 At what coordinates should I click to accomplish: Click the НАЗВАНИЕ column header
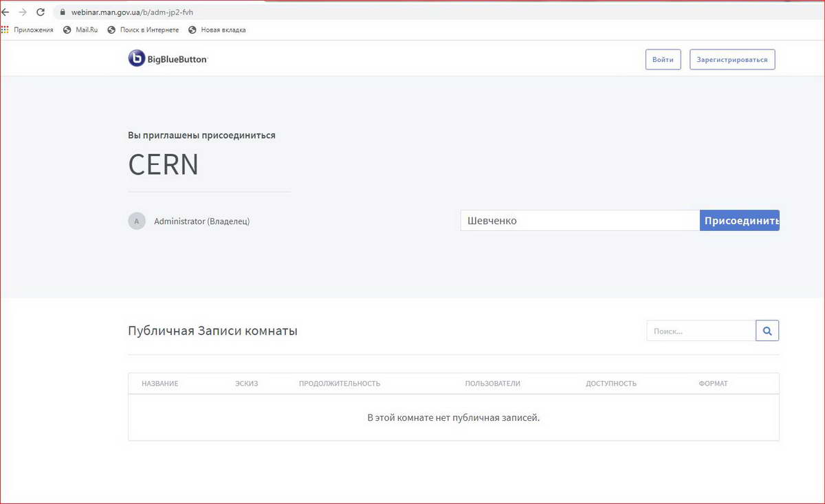coord(159,384)
